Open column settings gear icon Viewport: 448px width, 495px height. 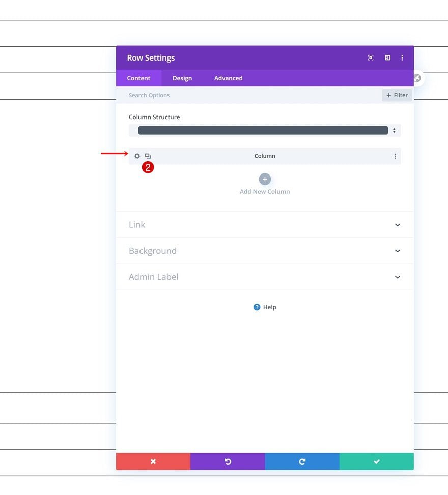tap(137, 156)
